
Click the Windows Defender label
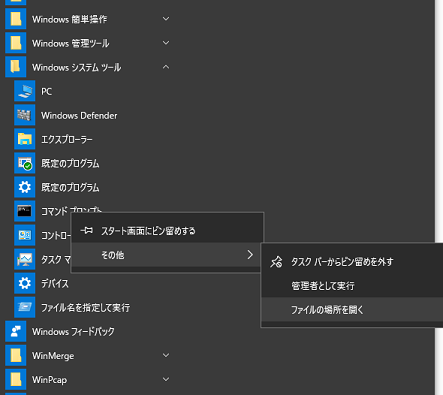coord(79,116)
